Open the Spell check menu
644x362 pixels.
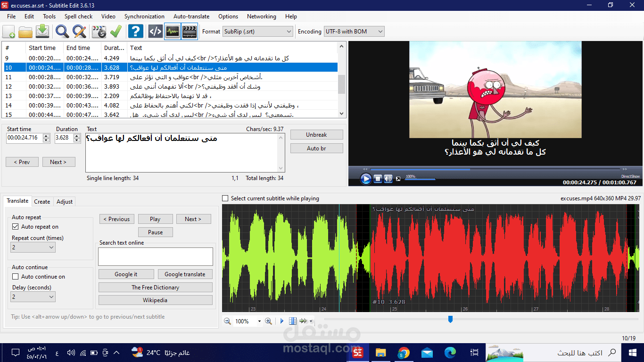tap(79, 16)
